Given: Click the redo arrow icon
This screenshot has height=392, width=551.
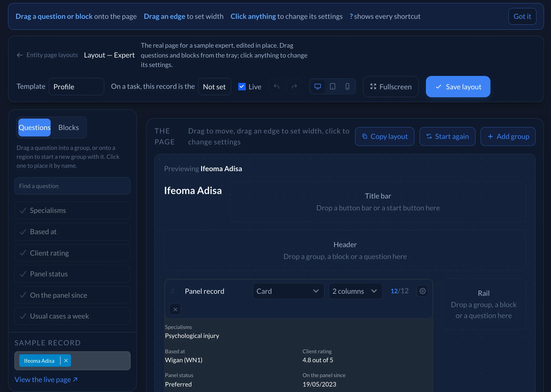Looking at the screenshot, I should (294, 87).
